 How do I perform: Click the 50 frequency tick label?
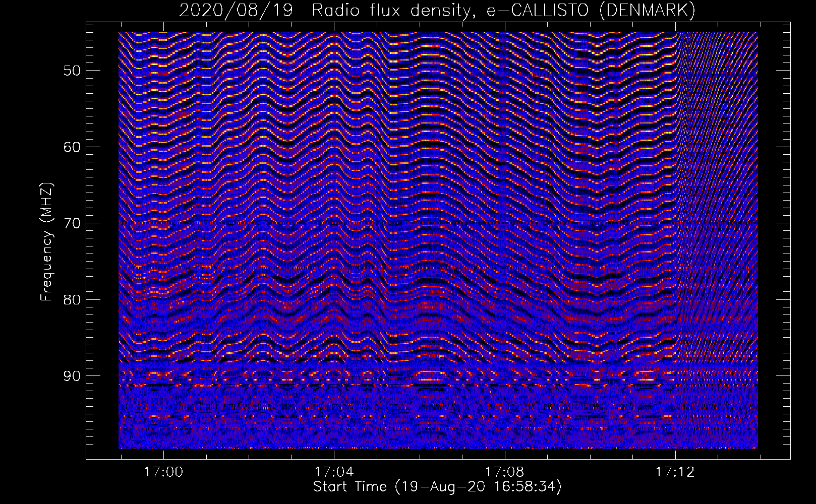[x=72, y=70]
